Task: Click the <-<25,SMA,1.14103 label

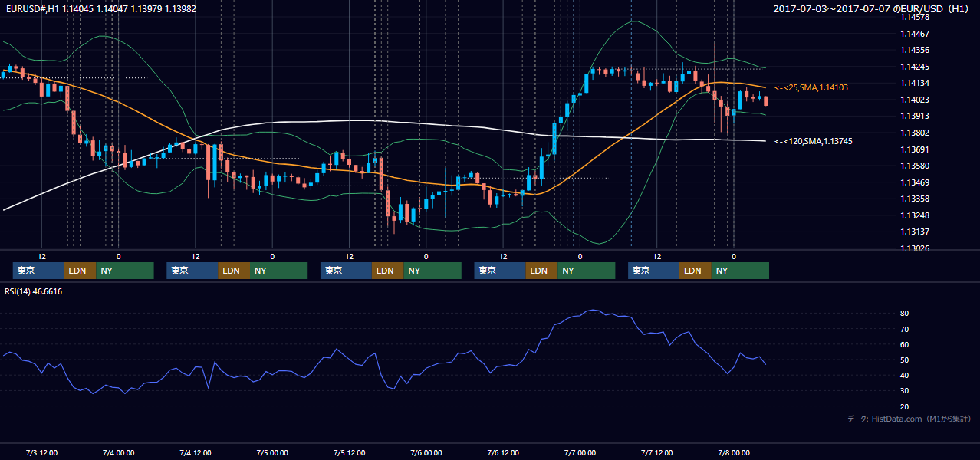Action: (x=811, y=88)
